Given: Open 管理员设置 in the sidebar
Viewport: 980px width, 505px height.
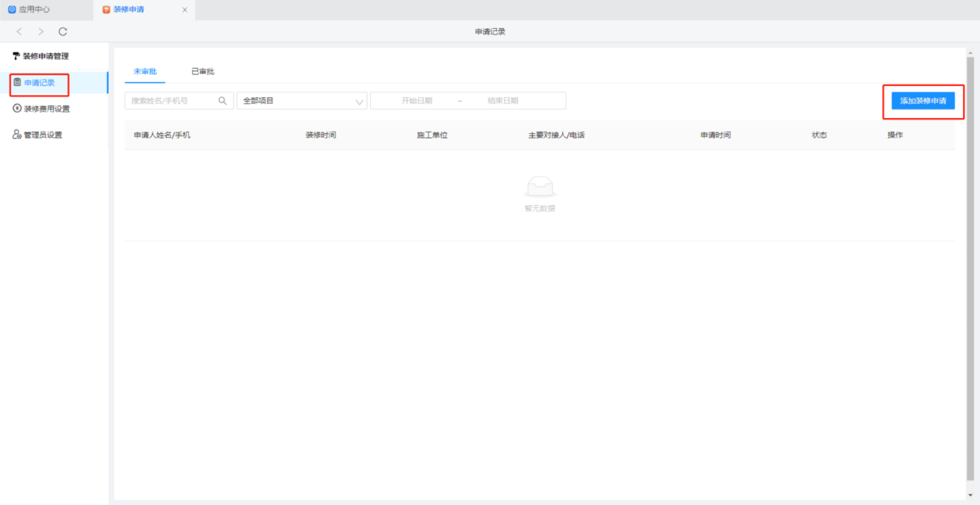Looking at the screenshot, I should point(43,135).
